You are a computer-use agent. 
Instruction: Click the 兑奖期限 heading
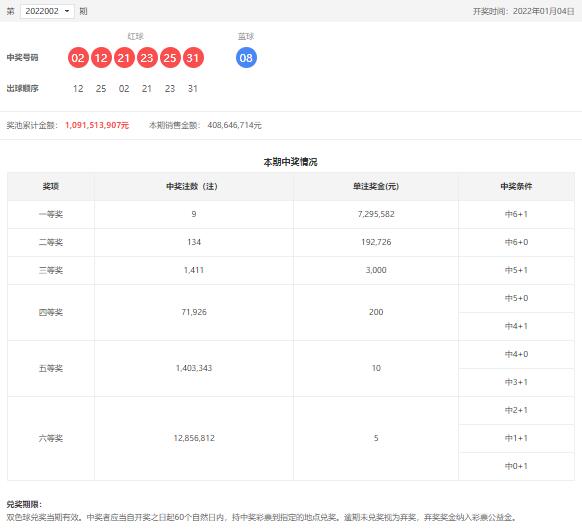24,505
